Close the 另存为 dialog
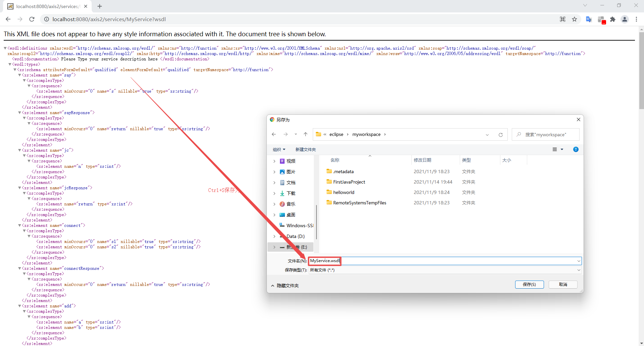This screenshot has width=644, height=346. pos(579,119)
